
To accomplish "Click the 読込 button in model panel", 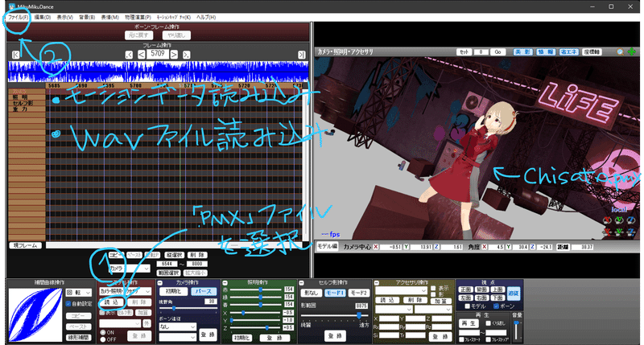I will pyautogui.click(x=111, y=302).
